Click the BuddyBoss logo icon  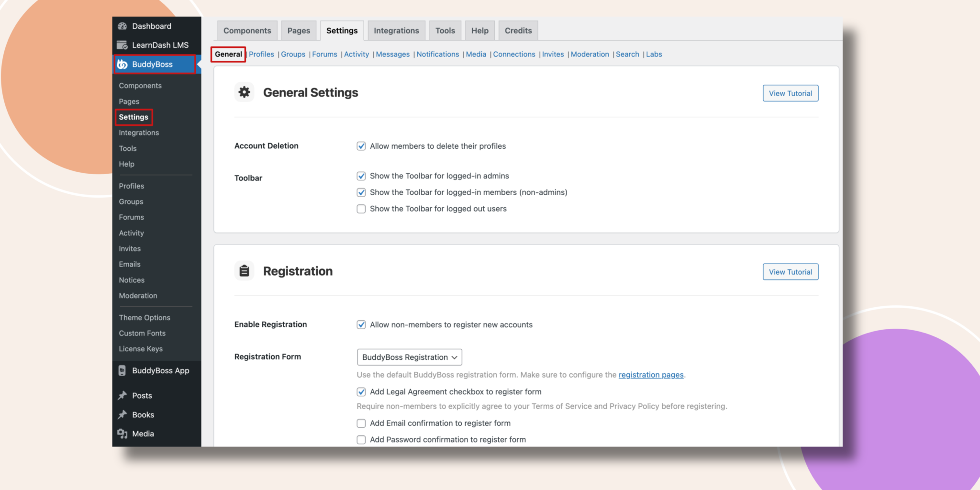(x=122, y=64)
